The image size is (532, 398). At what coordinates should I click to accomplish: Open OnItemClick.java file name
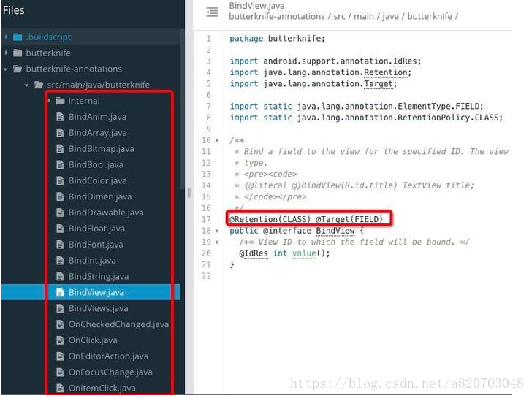pyautogui.click(x=102, y=389)
